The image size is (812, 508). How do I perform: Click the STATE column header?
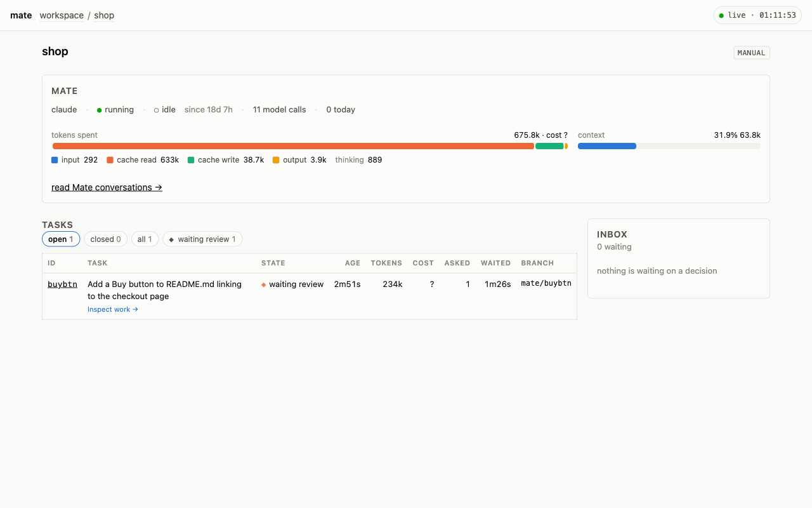[273, 263]
